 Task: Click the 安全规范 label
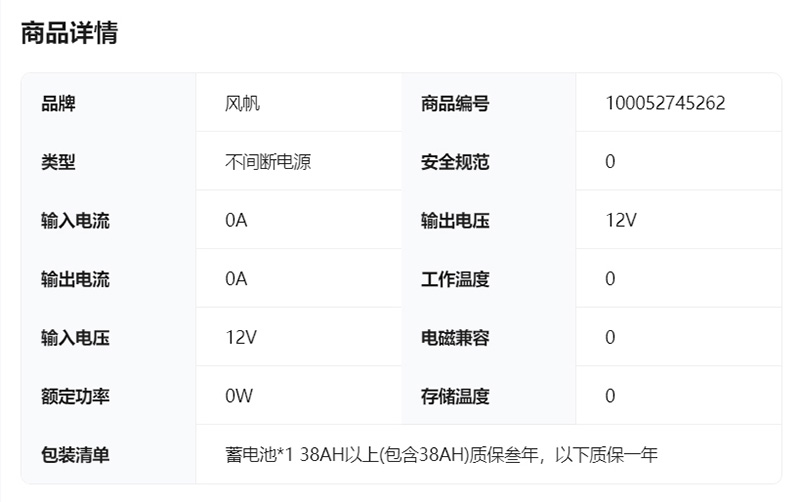(455, 162)
